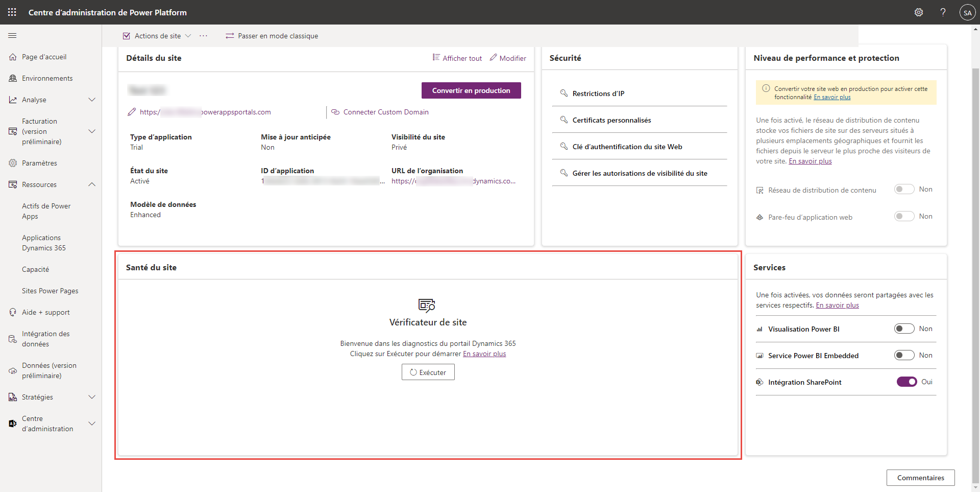Click the Ressources icon in sidebar
This screenshot has height=492, width=980.
(13, 185)
